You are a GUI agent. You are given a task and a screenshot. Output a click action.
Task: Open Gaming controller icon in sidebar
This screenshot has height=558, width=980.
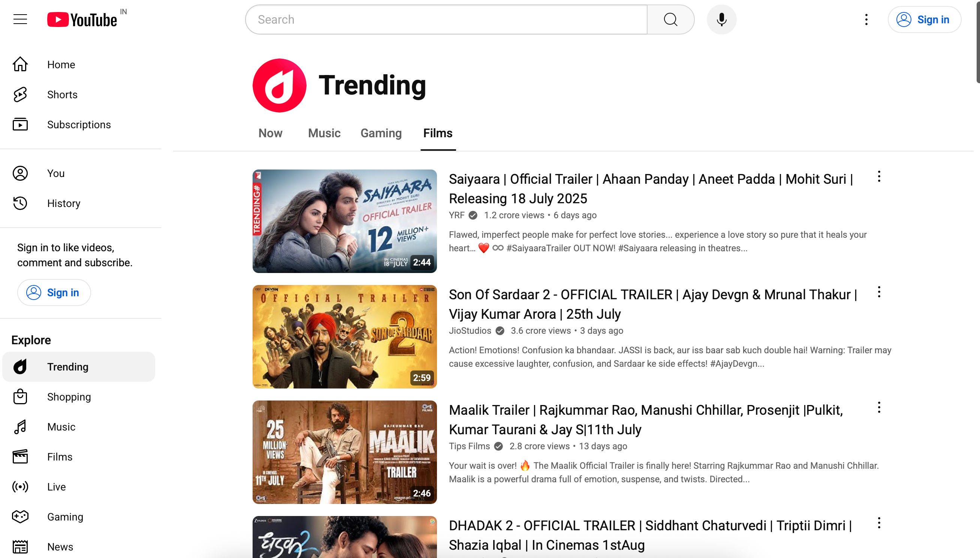tap(20, 517)
